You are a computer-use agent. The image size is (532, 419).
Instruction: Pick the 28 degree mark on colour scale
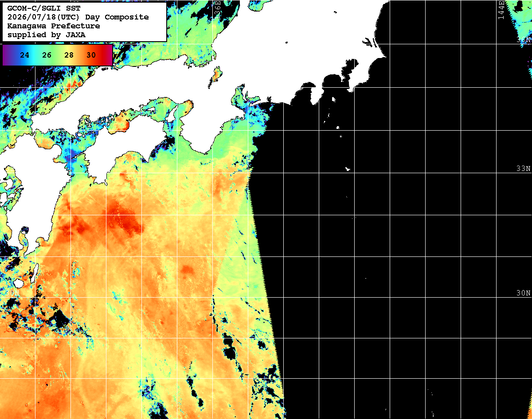click(x=69, y=55)
